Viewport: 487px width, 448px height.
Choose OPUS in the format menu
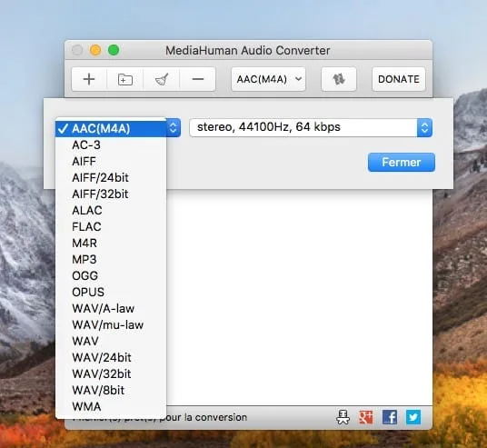point(111,293)
